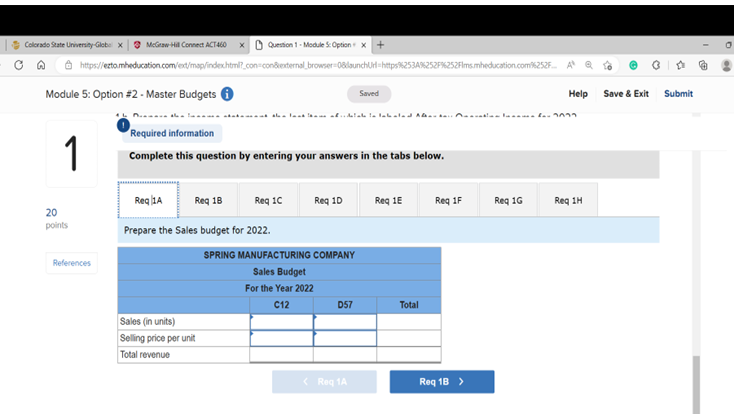Image resolution: width=734 pixels, height=414 pixels.
Task: Go to next section with Req 1B button
Action: [441, 382]
